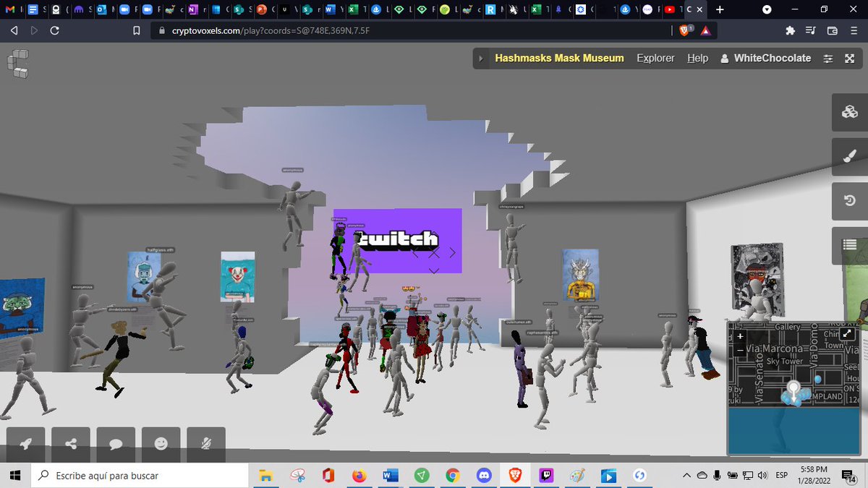Open the Windows Start menu
This screenshot has width=868, height=488.
click(x=16, y=475)
